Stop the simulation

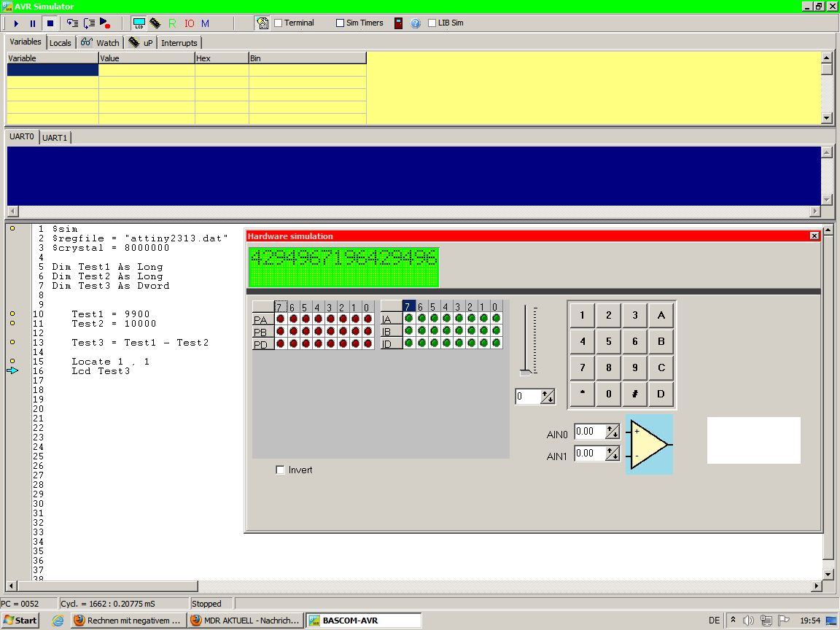[50, 23]
